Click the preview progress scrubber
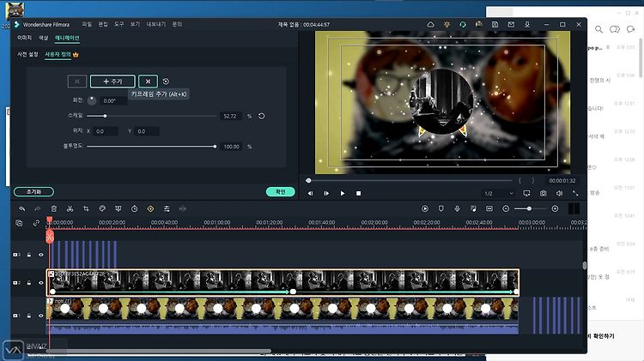The width and height of the screenshot is (644, 361). pos(308,180)
